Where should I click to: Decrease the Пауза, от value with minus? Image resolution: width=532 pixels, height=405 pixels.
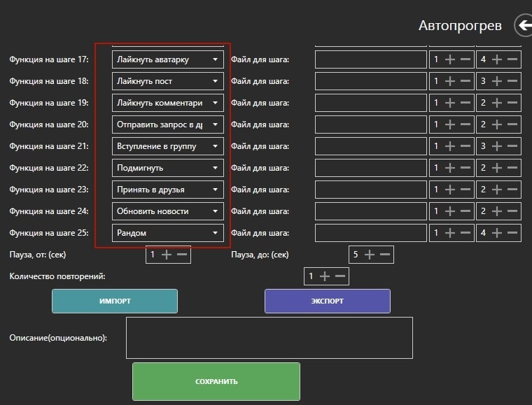[x=182, y=255]
